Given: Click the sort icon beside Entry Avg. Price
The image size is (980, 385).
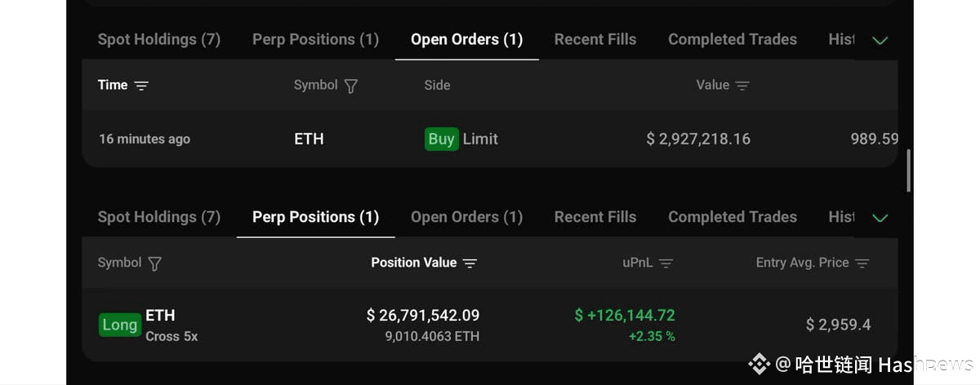Looking at the screenshot, I should 862,263.
